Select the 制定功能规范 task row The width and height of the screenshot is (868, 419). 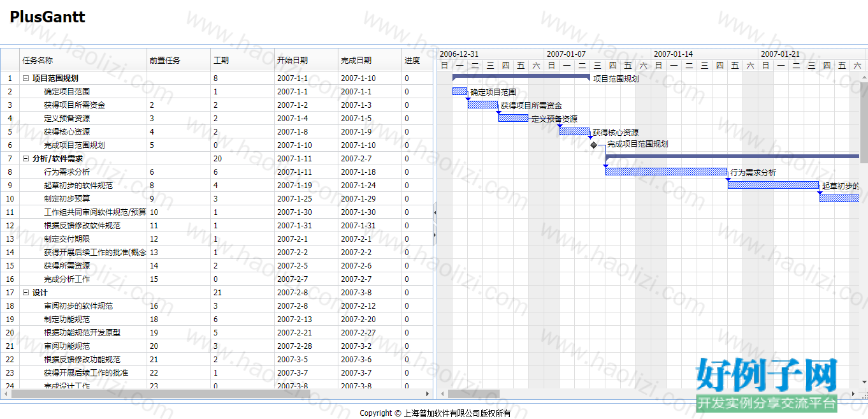(217, 319)
